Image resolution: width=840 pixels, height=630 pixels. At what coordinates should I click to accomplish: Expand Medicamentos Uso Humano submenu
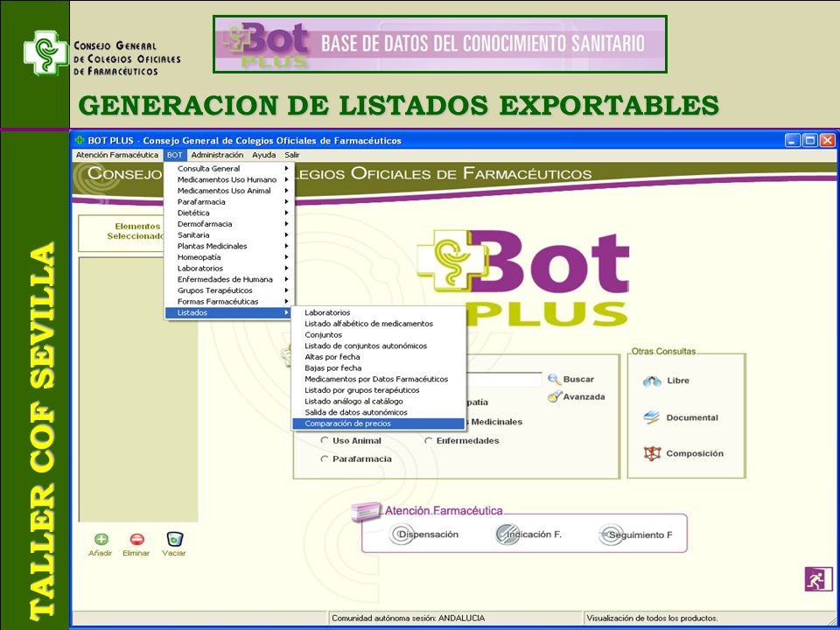coord(229,179)
